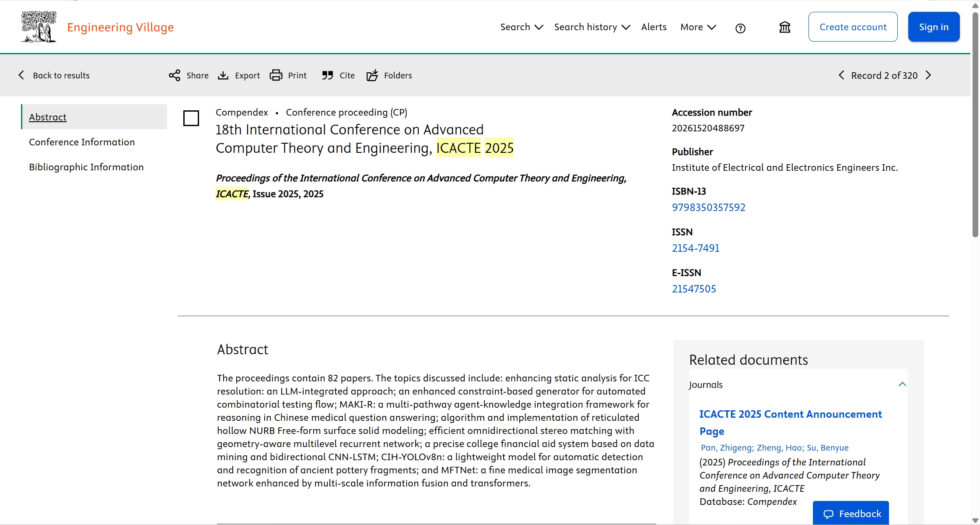Select the record checkbox beside title

(x=191, y=118)
